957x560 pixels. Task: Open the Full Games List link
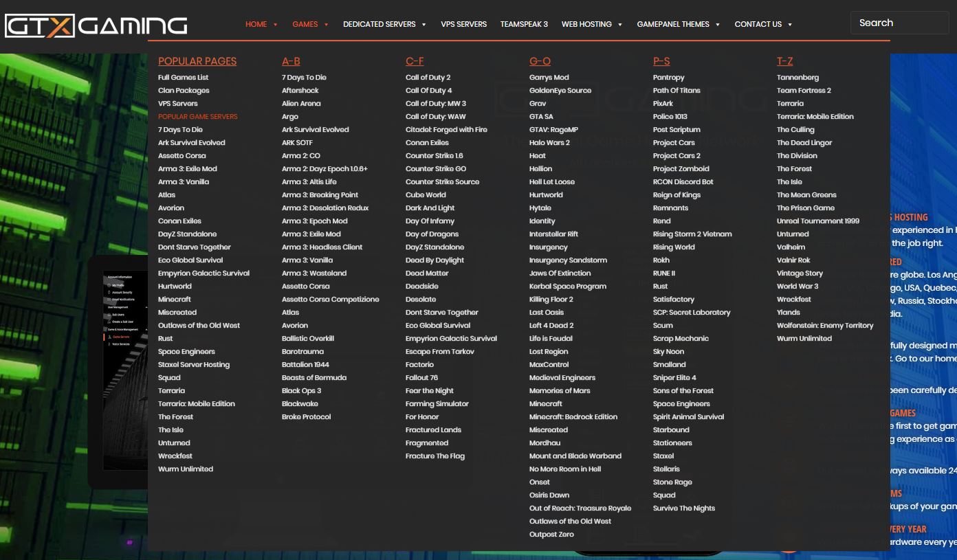tap(183, 78)
